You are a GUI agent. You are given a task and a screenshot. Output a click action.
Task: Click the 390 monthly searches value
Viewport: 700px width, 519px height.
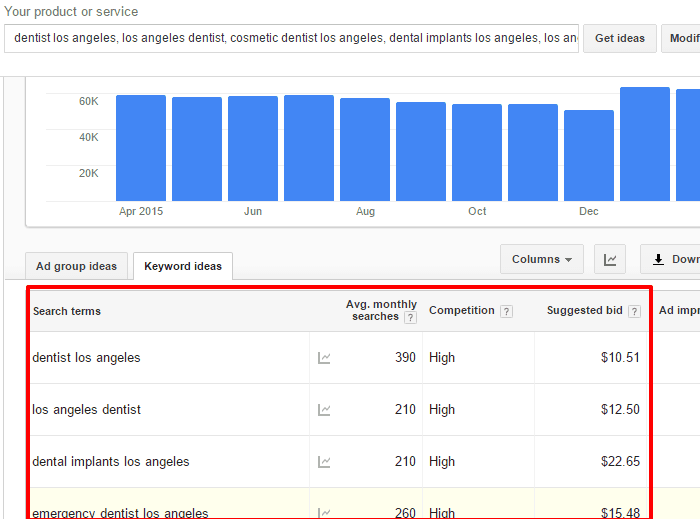[405, 357]
